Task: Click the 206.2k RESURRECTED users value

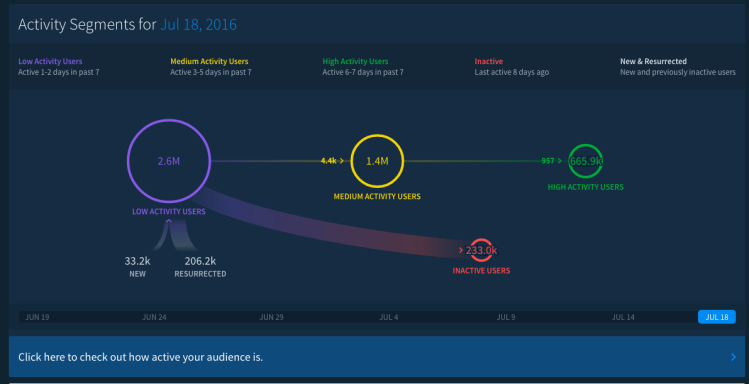Action: (200, 261)
